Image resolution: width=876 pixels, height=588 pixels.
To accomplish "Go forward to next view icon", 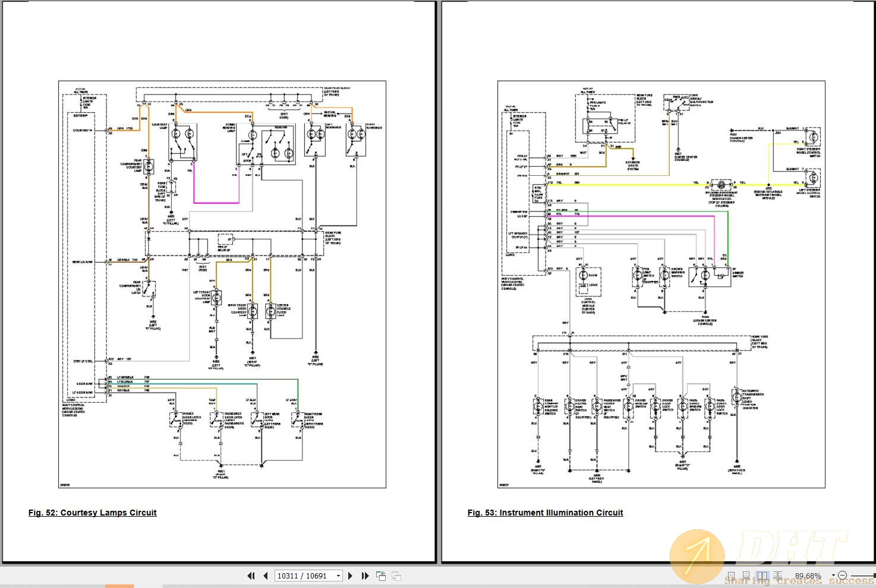I will 396,576.
